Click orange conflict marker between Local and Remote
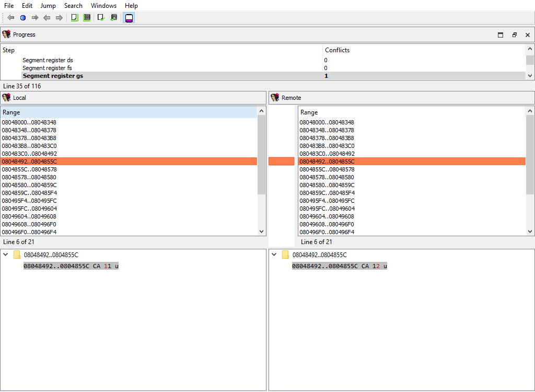 (281, 162)
